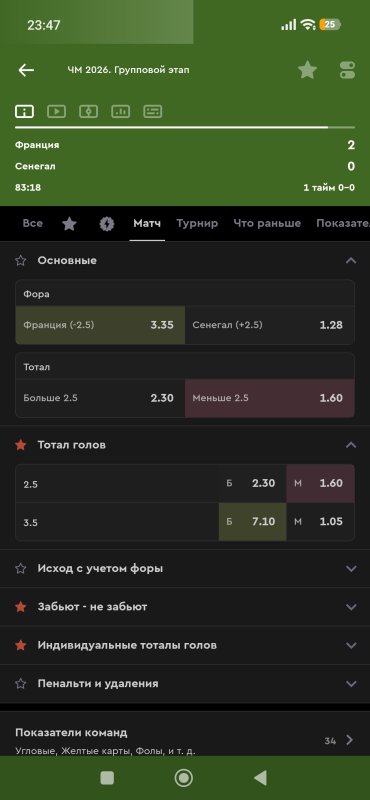This screenshot has height=800, width=370.
Task: Switch to the Турнир tab
Action: coord(197,223)
